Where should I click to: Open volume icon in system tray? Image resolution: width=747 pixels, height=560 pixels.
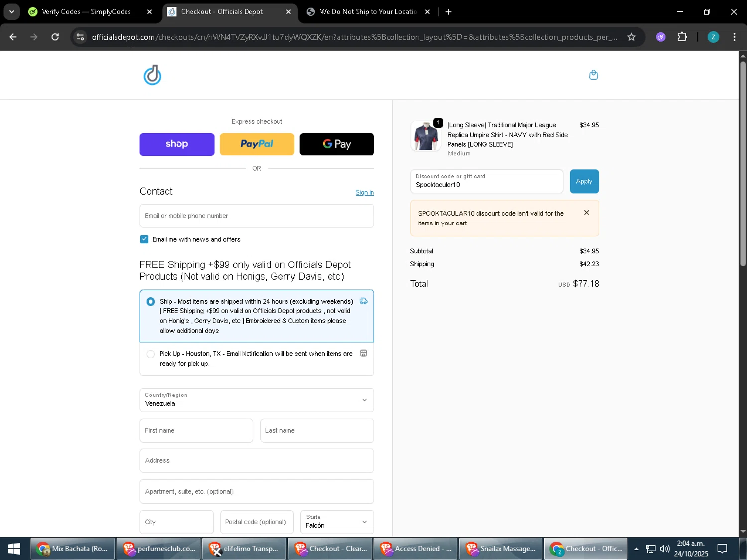[x=665, y=549]
